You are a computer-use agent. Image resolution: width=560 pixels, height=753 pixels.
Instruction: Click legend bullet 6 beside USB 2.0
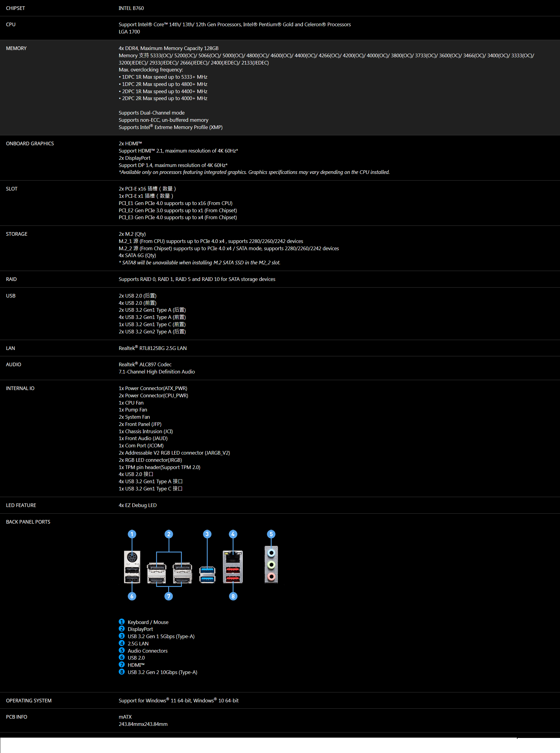122,657
